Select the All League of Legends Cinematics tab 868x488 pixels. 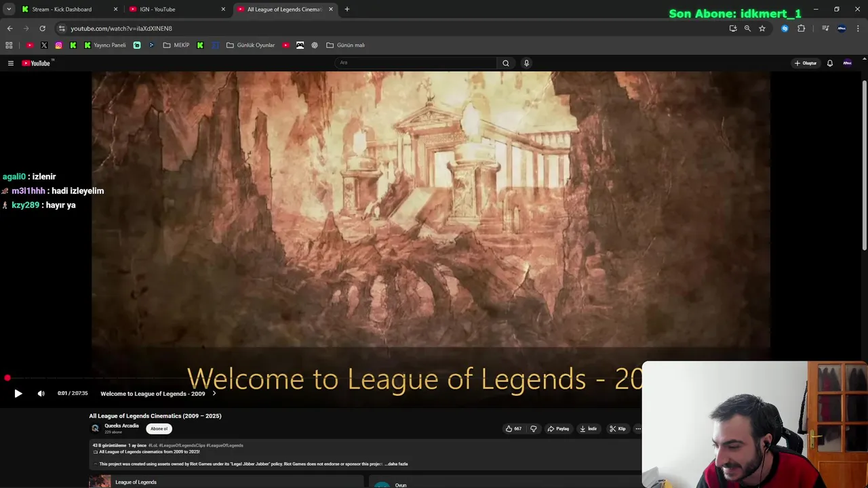[x=283, y=9]
